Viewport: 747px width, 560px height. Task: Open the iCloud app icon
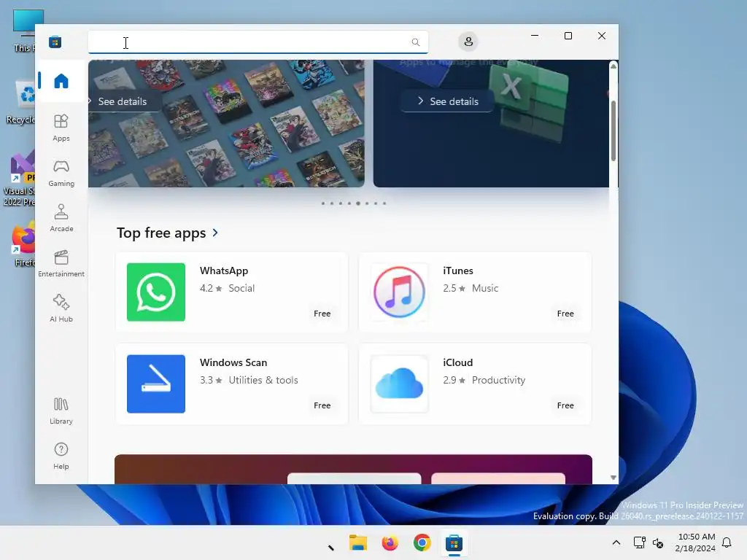[399, 384]
